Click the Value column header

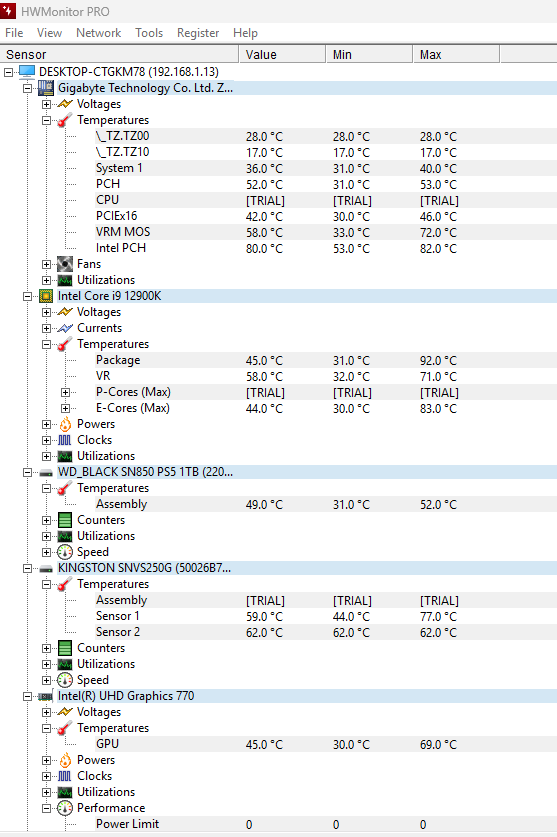click(282, 54)
